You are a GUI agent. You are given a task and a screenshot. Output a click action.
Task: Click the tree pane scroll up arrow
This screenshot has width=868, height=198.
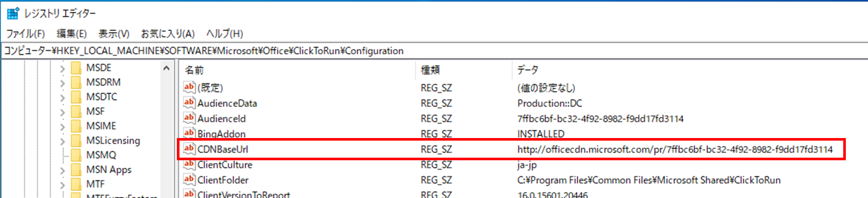166,68
